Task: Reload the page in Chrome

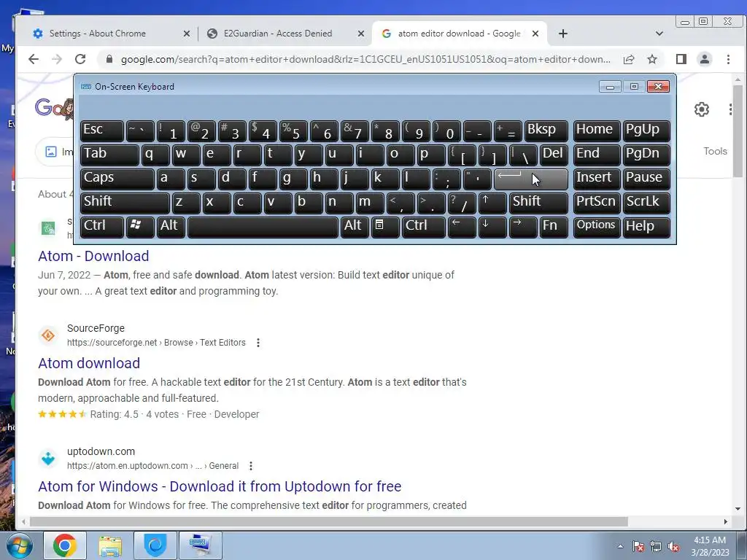Action: 80,59
